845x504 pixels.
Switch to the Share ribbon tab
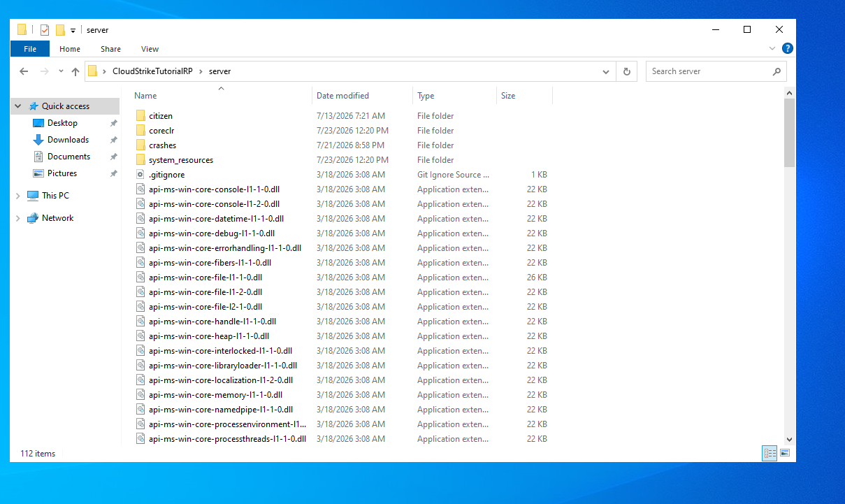(110, 49)
